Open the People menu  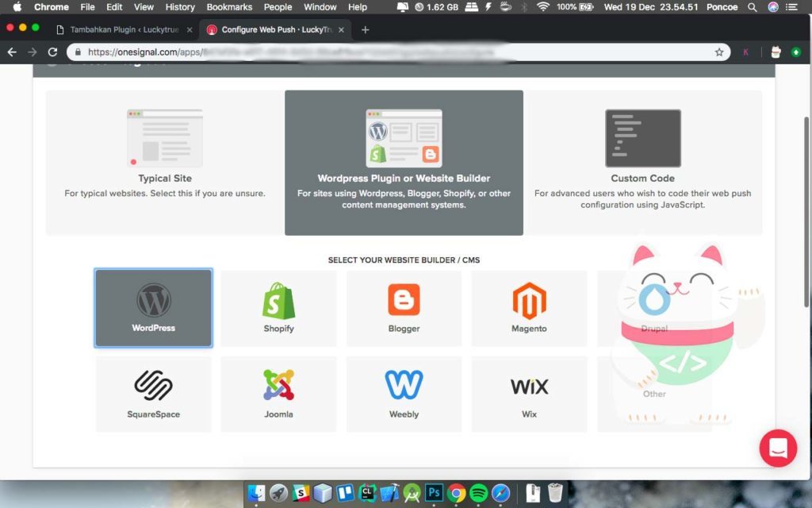pyautogui.click(x=278, y=6)
